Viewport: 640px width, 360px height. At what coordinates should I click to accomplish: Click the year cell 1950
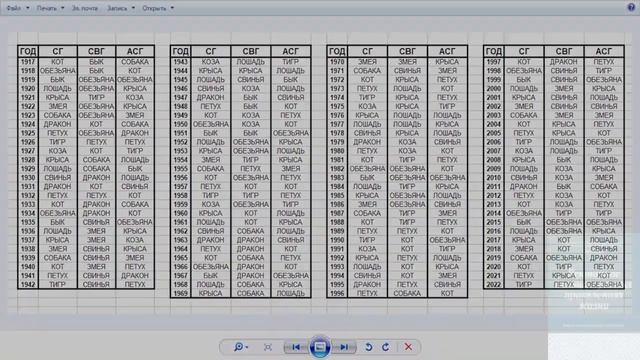180,124
